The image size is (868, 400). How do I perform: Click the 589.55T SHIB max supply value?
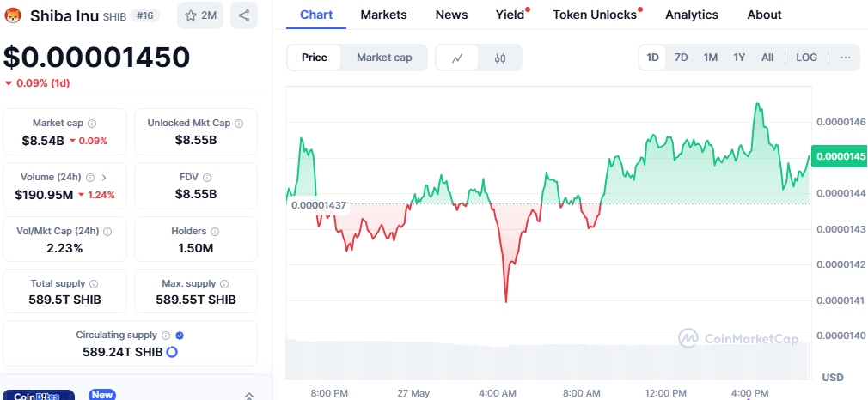(195, 300)
